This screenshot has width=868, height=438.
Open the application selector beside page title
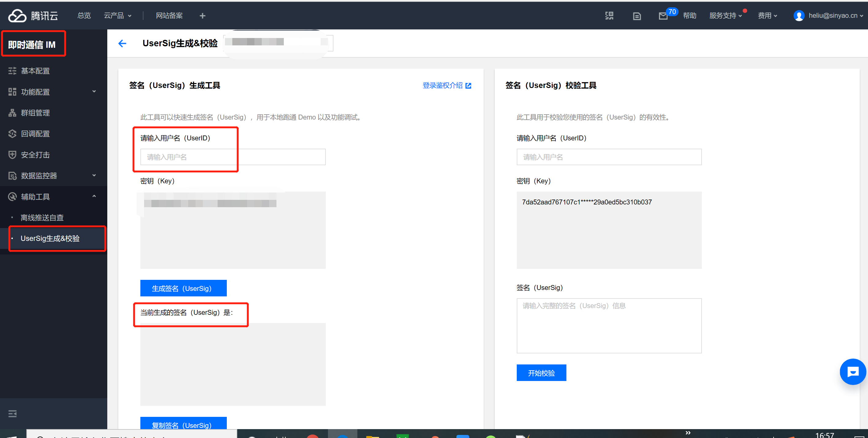pos(278,43)
